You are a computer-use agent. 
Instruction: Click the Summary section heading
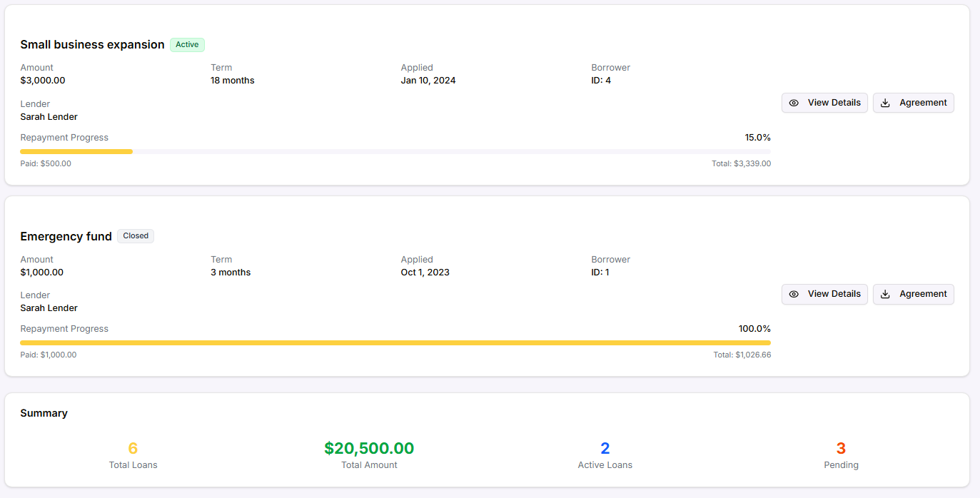pyautogui.click(x=44, y=413)
